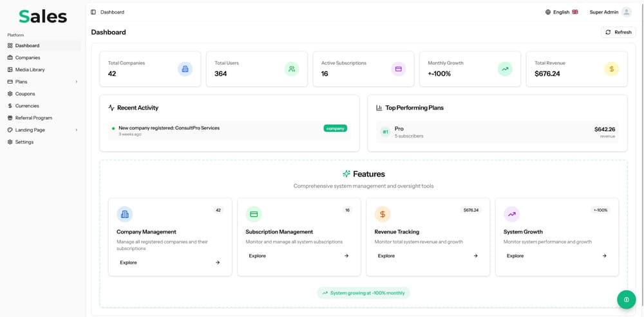The image size is (644, 317).
Task: Click the Total Users people icon
Action: (292, 69)
